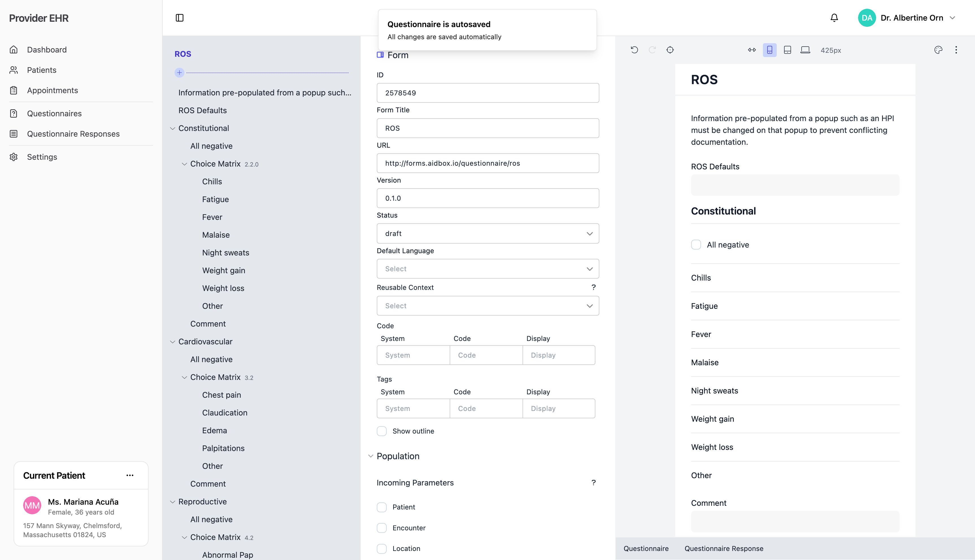Open the Reusable Context select
The image size is (975, 560).
pos(488,306)
